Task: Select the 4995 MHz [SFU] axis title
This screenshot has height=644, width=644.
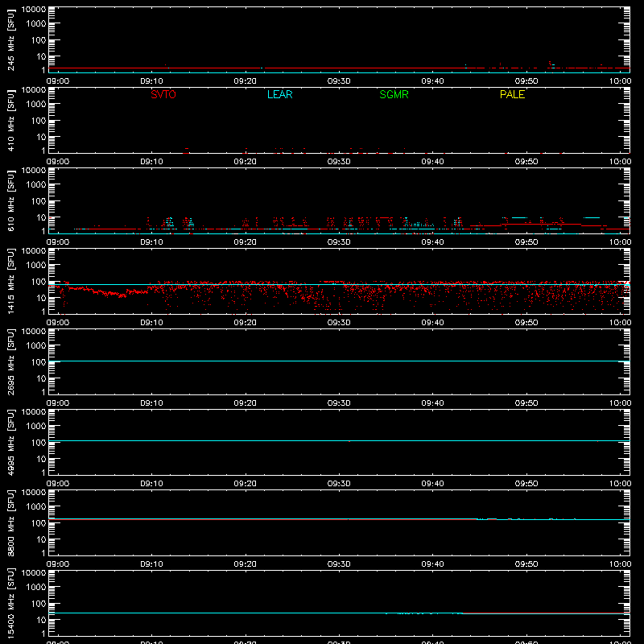Action: pos(10,442)
